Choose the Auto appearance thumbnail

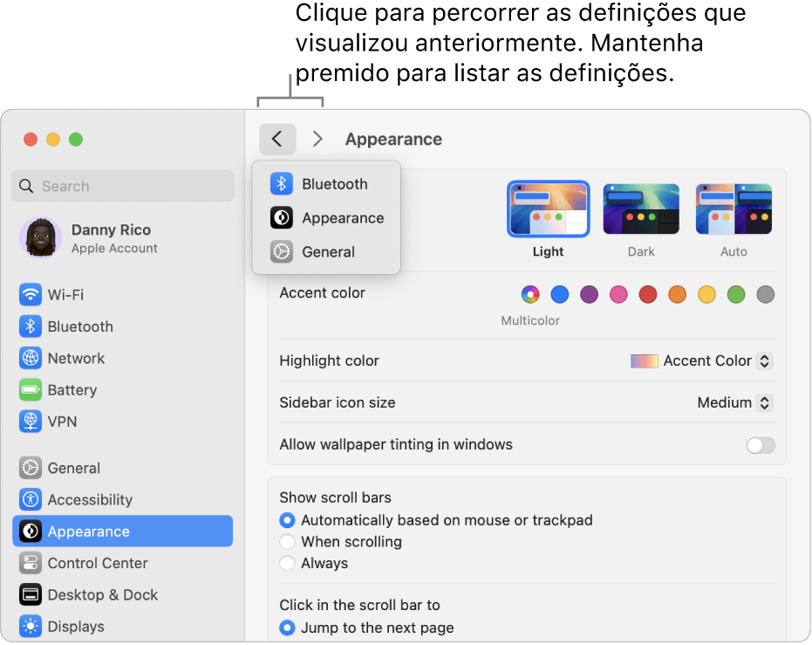[x=734, y=209]
